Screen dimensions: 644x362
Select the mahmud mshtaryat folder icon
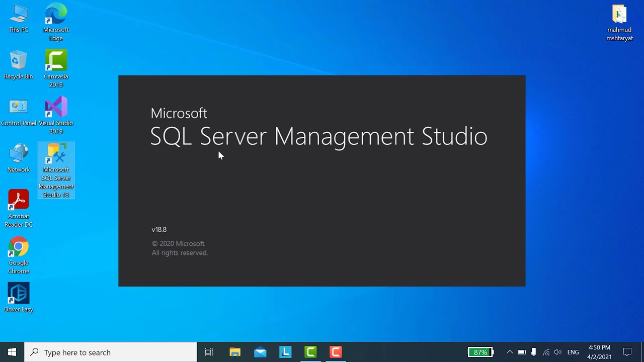pos(619,23)
